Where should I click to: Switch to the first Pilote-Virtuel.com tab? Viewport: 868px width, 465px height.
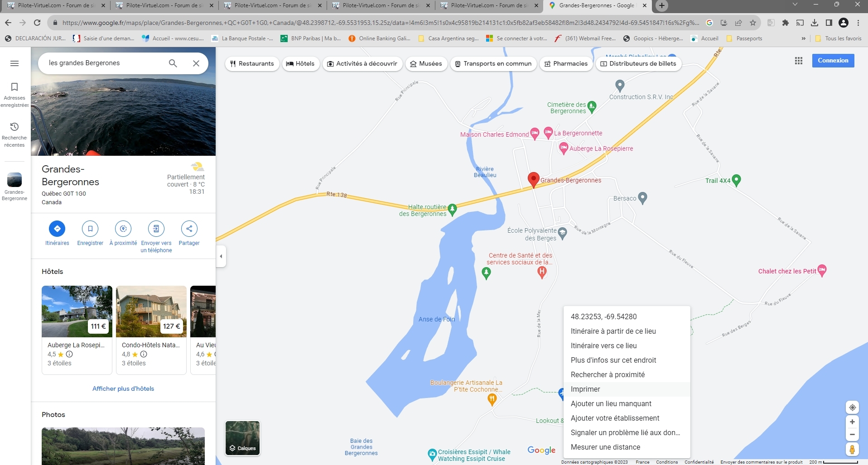57,5
